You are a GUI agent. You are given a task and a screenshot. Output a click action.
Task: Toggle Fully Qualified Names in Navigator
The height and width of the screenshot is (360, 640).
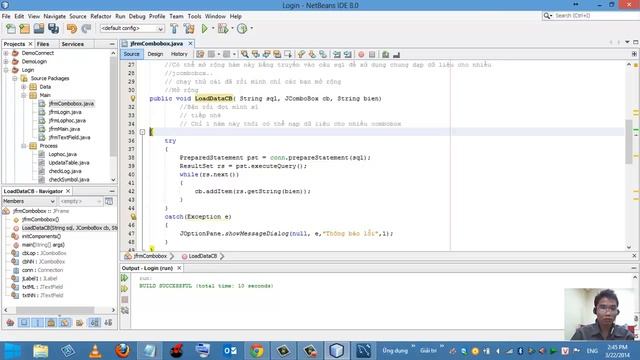80,323
